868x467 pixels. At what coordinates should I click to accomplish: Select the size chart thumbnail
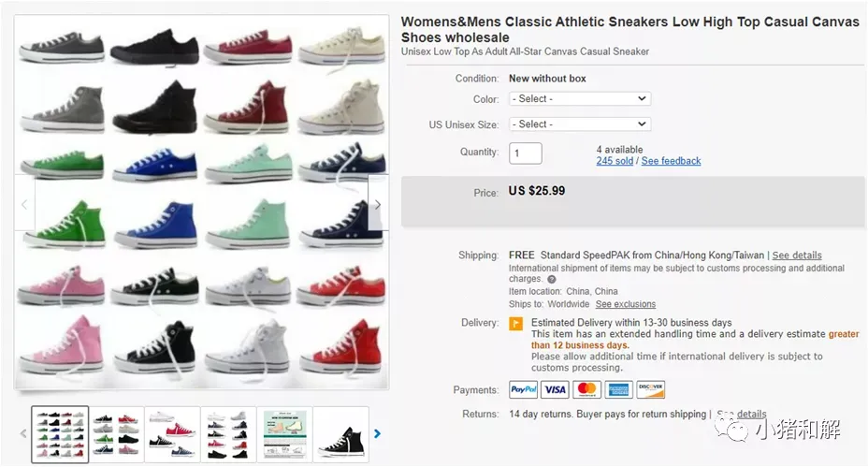pyautogui.click(x=284, y=434)
